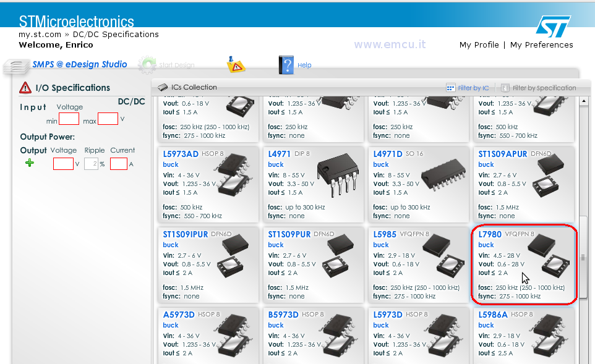
Task: Select the ST1S09IPUR part name
Action: tap(185, 234)
